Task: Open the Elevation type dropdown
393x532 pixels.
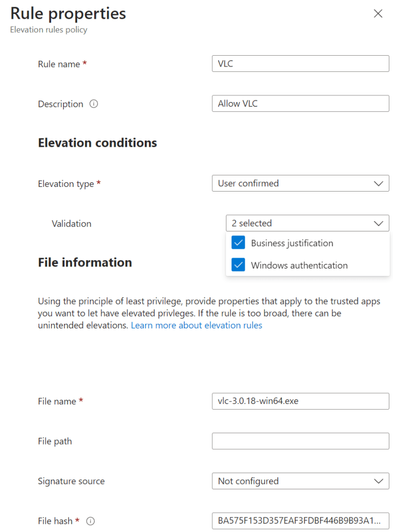Action: click(x=300, y=183)
